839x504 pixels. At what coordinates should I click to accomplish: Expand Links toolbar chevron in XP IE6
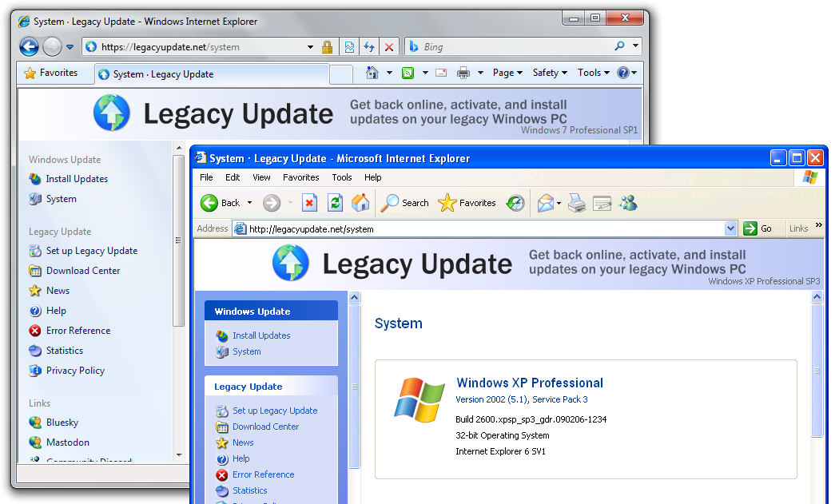point(819,225)
